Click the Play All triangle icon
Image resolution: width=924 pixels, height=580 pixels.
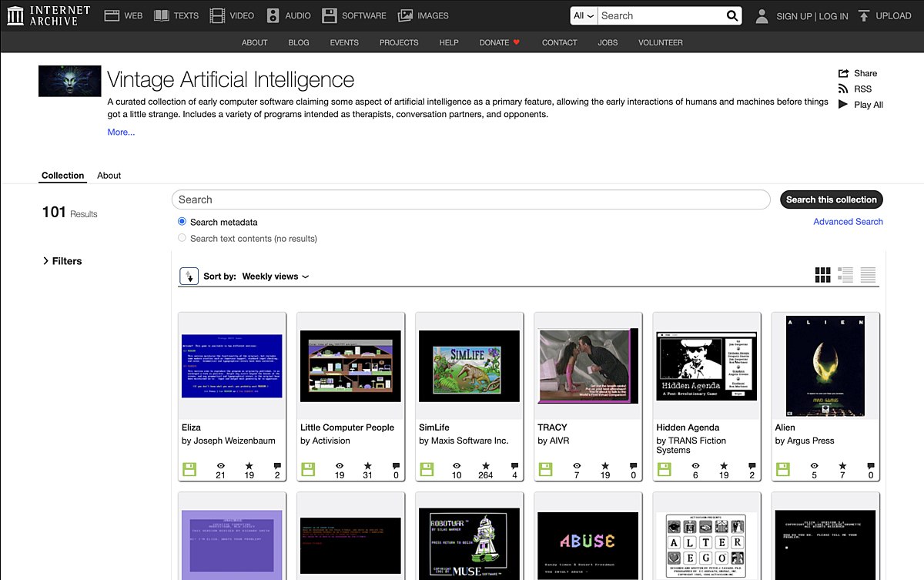click(843, 104)
